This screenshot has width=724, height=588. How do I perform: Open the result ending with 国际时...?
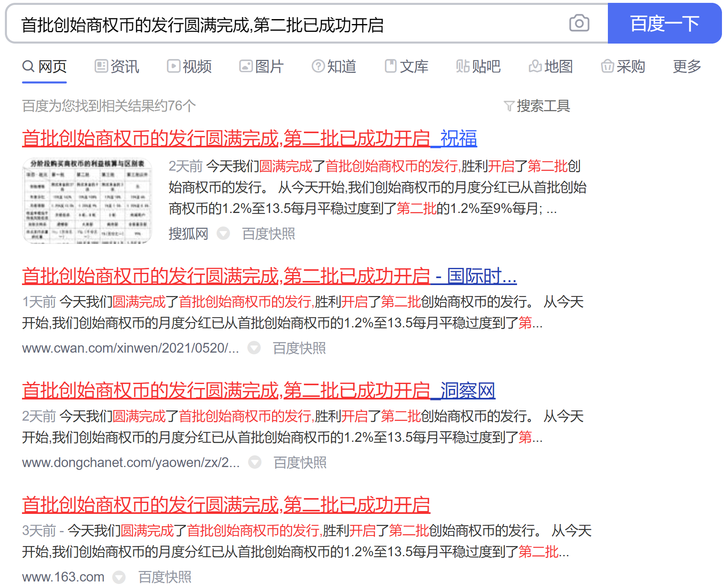[269, 276]
